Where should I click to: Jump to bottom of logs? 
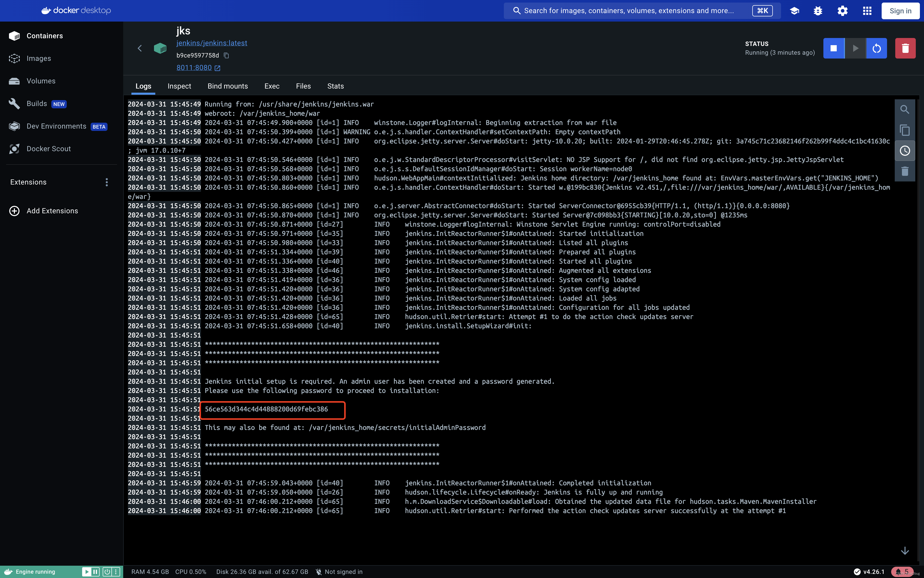(904, 551)
